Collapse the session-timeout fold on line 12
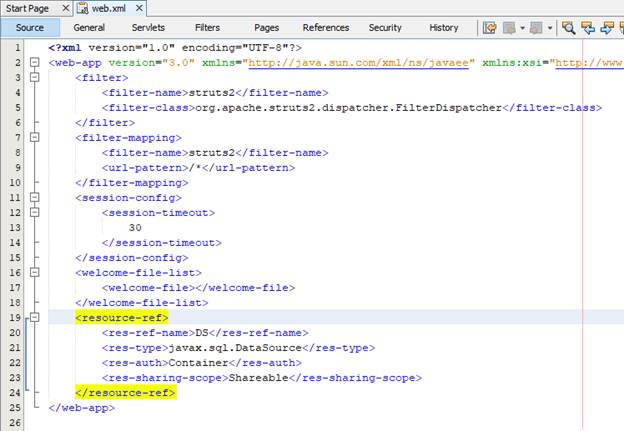Screen dimensions: 624x431 coord(35,213)
